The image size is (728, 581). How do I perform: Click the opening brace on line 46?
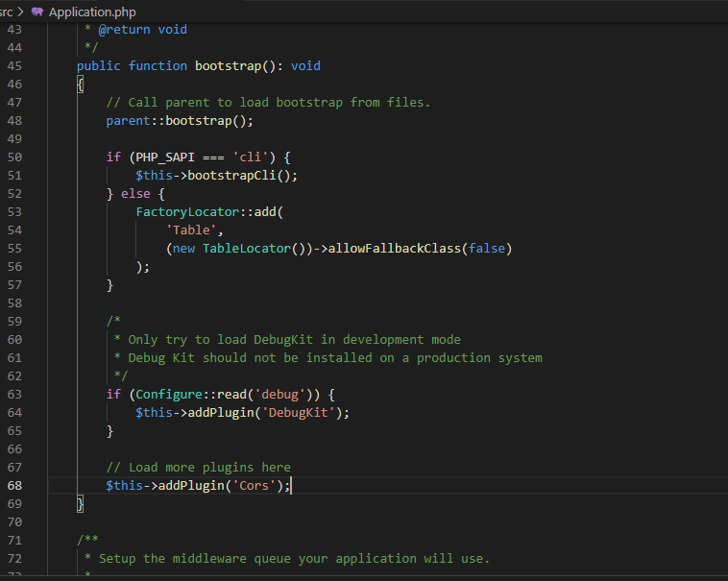(81, 85)
